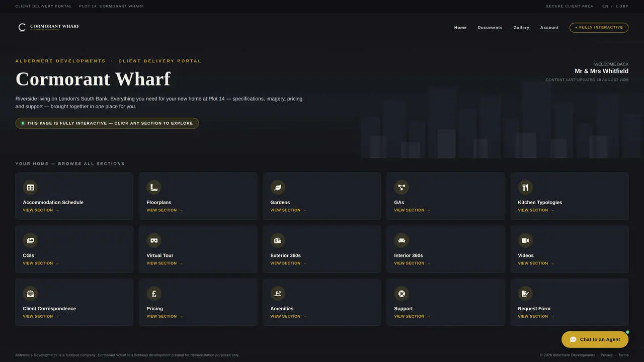Click the Kitchen Typologies card title
Viewport: 644px width, 362px height.
coord(540,203)
